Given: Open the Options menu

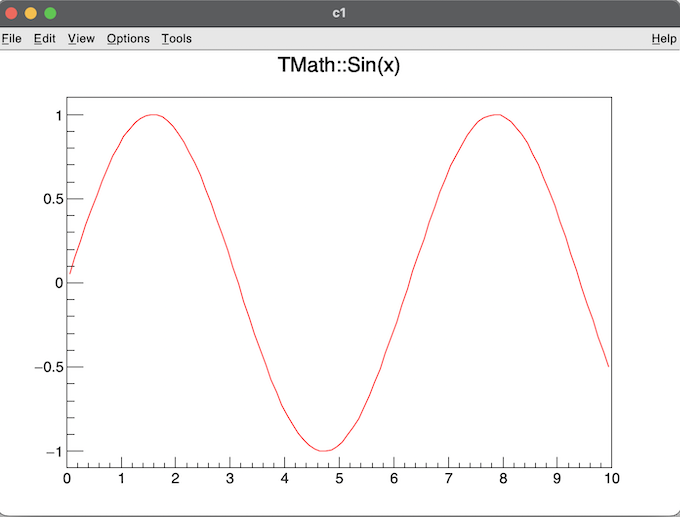Looking at the screenshot, I should tap(128, 39).
